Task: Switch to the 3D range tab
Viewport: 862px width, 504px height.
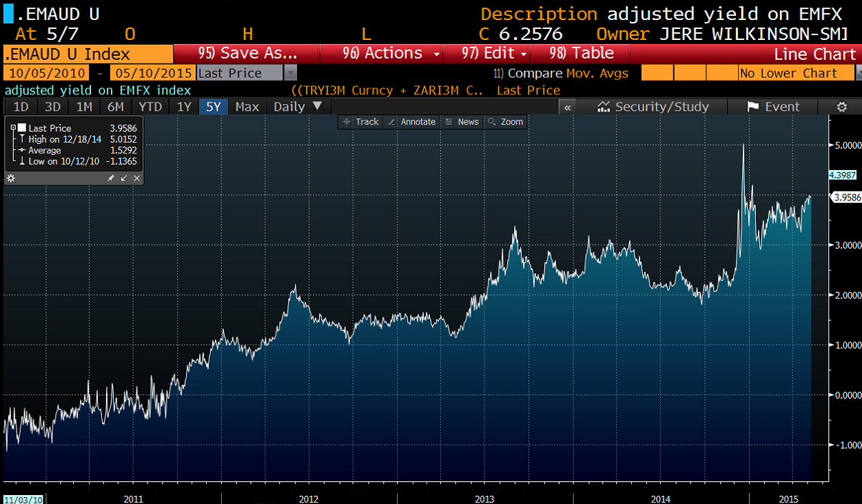Action: (52, 107)
